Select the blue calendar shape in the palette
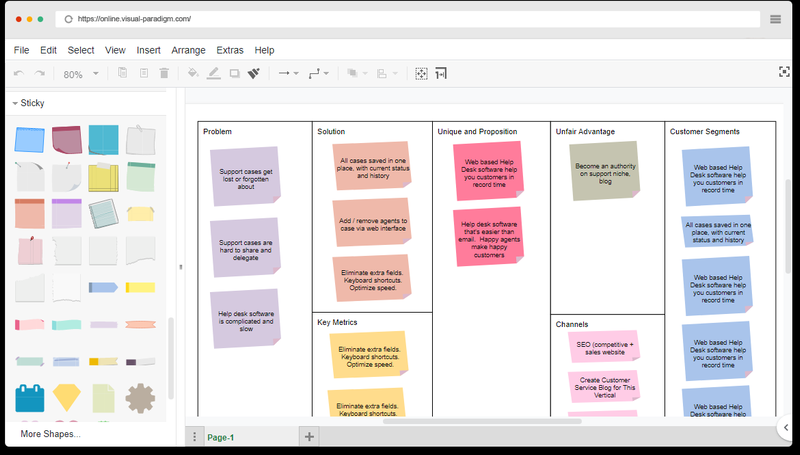This screenshot has height=455, width=800. 29,398
